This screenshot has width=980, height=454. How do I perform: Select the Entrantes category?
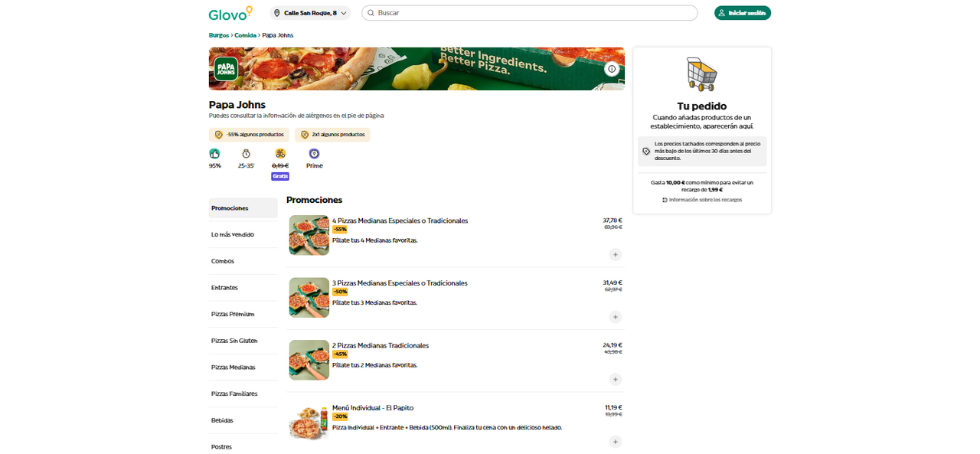tap(243, 288)
